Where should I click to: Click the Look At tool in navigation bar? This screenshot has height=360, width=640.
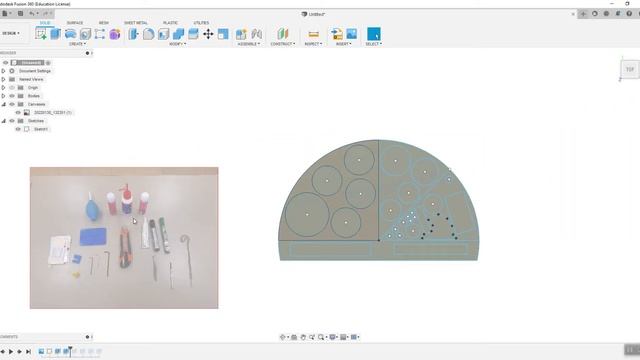pyautogui.click(x=294, y=337)
